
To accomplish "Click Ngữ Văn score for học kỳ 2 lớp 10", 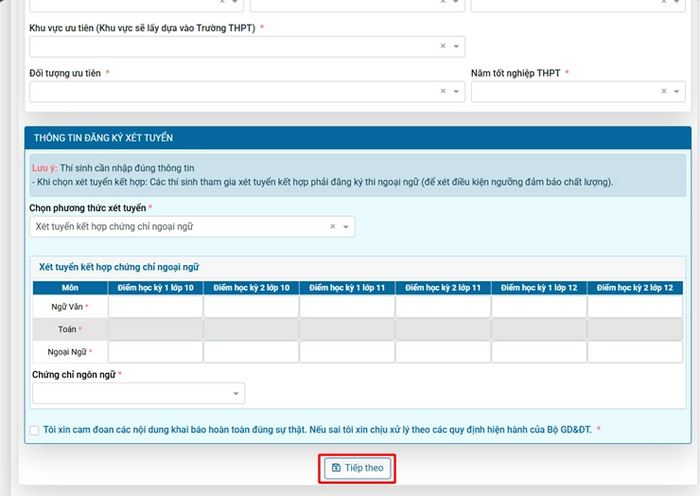I will point(251,307).
